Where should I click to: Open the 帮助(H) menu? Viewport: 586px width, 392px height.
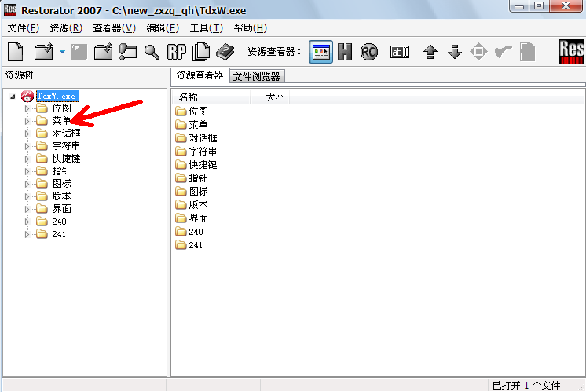point(250,28)
